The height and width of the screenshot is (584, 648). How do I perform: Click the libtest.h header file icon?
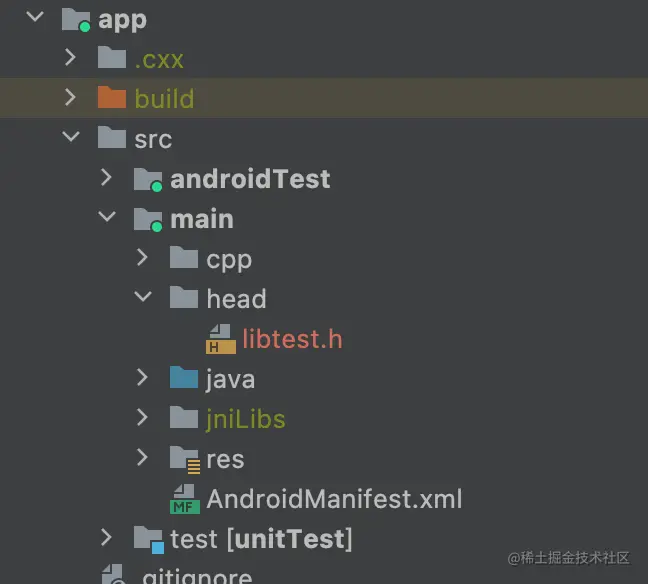(221, 339)
